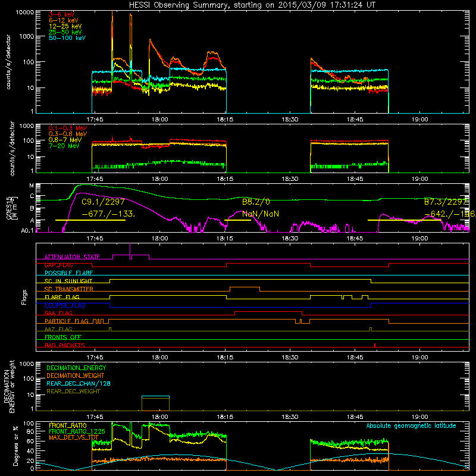This screenshot has width=476, height=476.
Task: Click the DECIMATION_WEIGHT legend label
Action: [x=76, y=375]
